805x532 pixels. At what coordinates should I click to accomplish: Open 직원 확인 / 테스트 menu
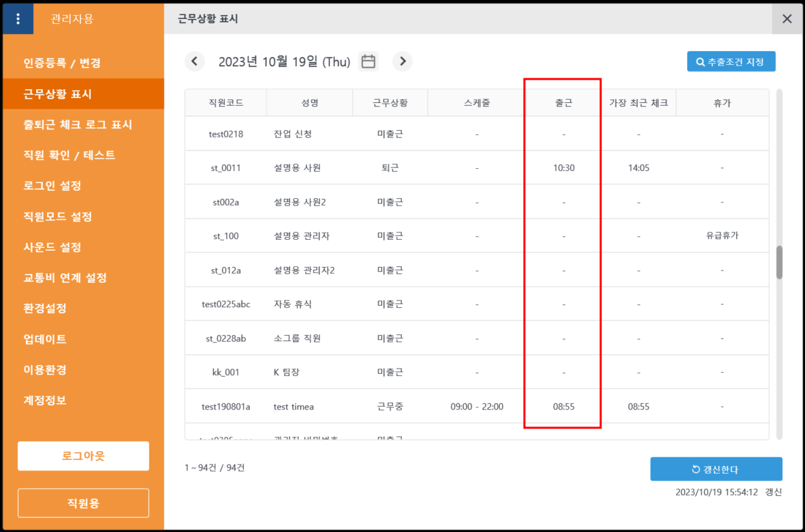pyautogui.click(x=69, y=155)
